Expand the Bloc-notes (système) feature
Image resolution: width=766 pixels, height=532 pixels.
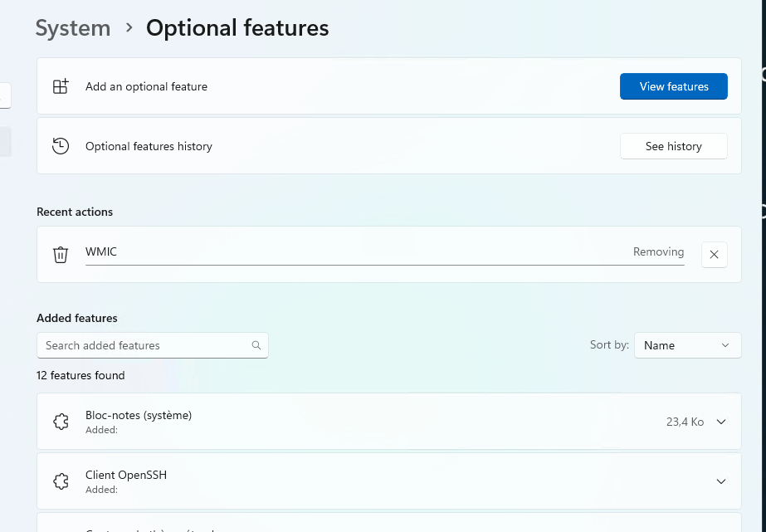coord(720,422)
